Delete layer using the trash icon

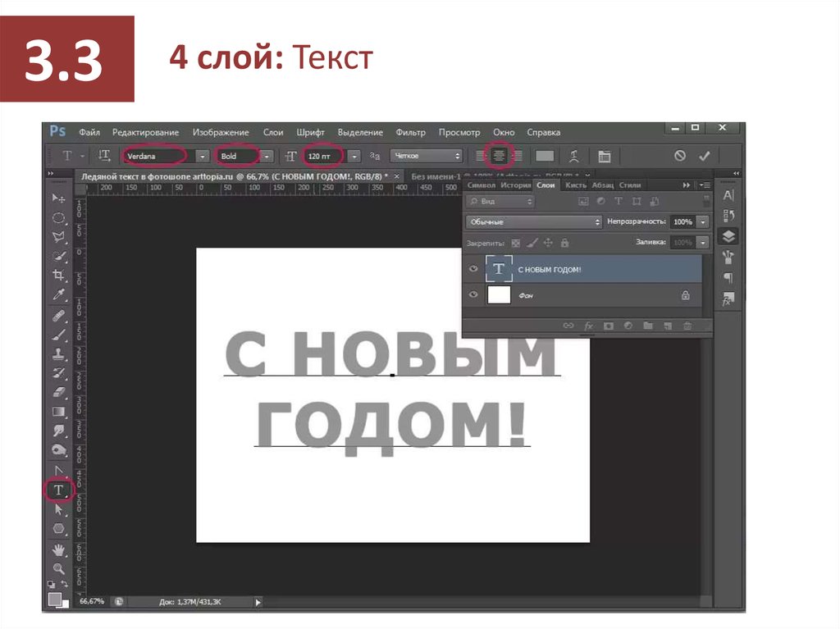tap(687, 326)
